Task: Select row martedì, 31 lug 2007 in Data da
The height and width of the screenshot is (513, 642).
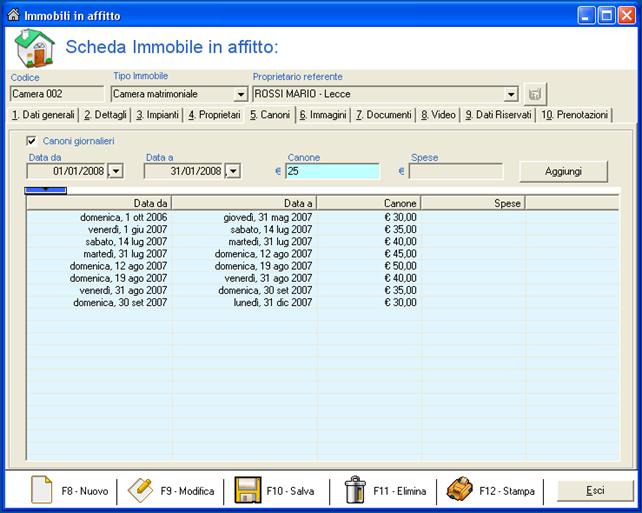Action: tap(125, 254)
